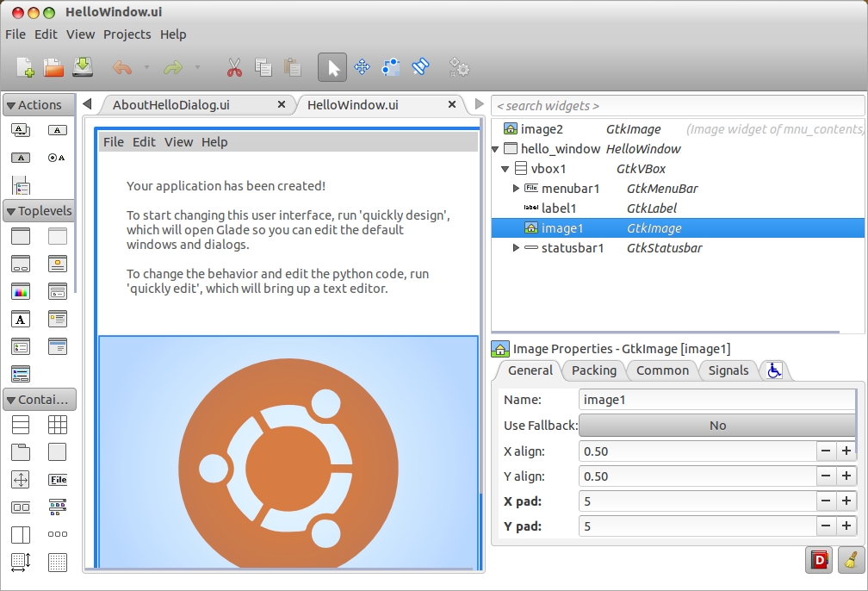Pick the Frame container palette icon

(57, 452)
